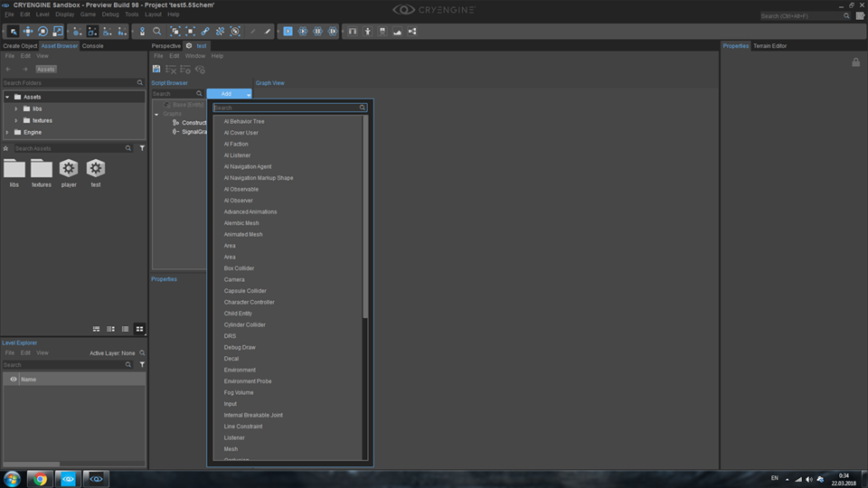Collapse the Assets folder tree node
Screen dimensions: 868x488
click(x=8, y=97)
